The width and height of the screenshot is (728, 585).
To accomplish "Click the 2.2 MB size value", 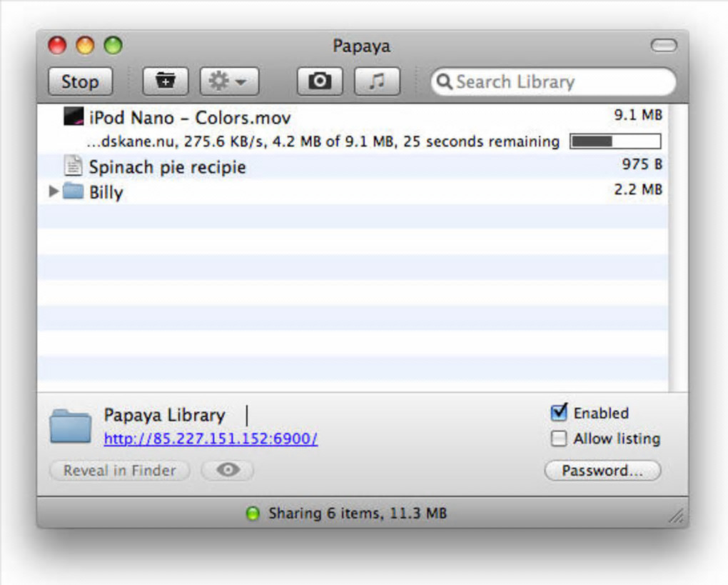I will [638, 189].
